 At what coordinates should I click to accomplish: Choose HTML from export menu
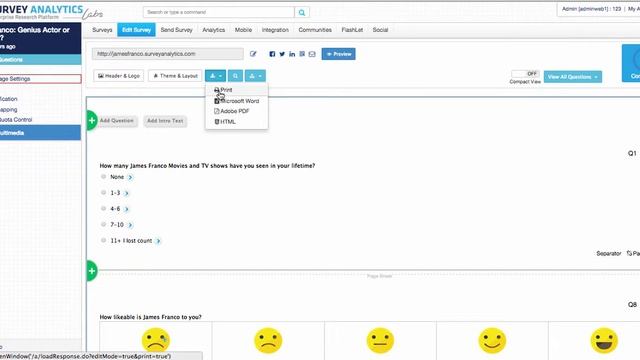[225, 122]
